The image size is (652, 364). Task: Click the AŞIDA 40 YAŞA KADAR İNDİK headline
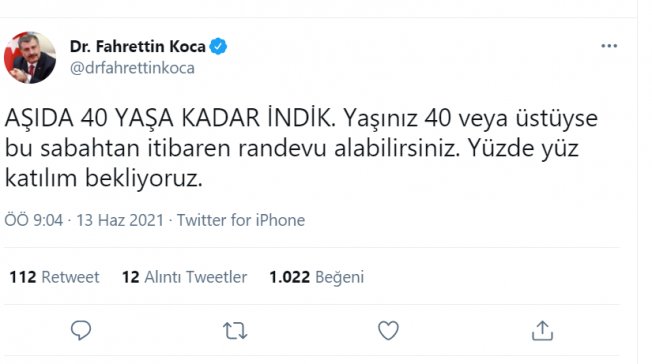point(170,118)
